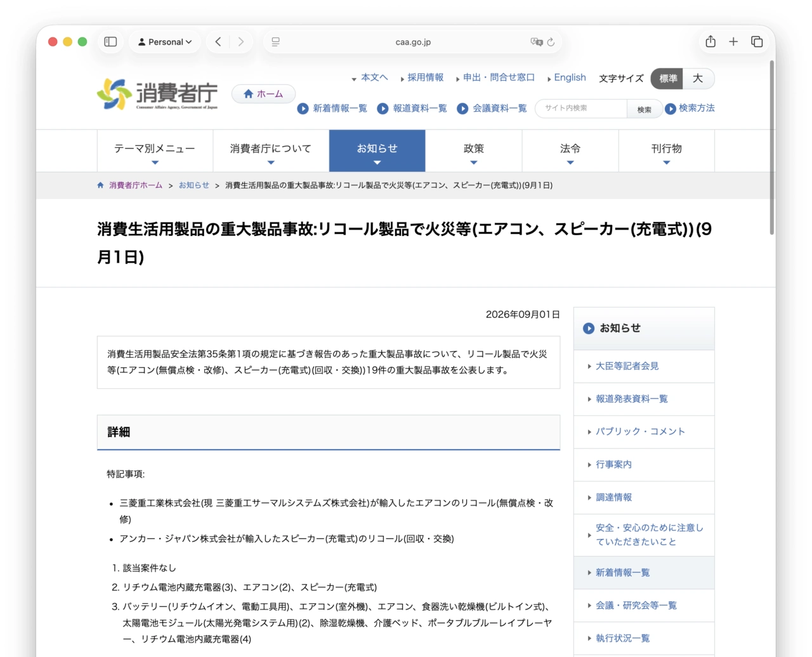This screenshot has width=812, height=657.
Task: Click the サイト内検索 search field
Action: [x=582, y=109]
